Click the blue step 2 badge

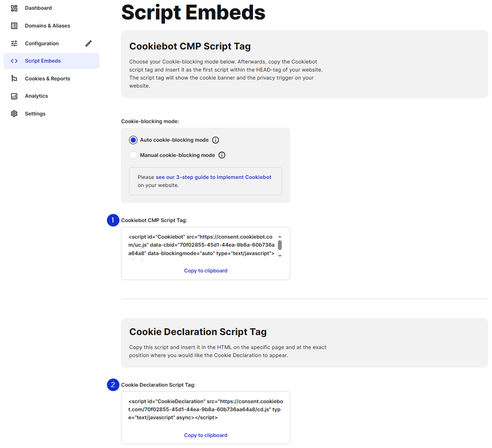pos(113,385)
